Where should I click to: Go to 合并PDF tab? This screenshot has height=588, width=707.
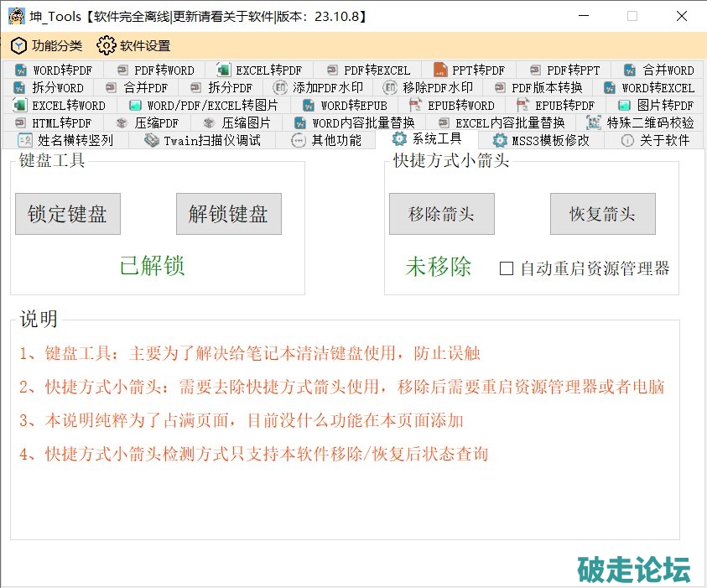point(137,88)
